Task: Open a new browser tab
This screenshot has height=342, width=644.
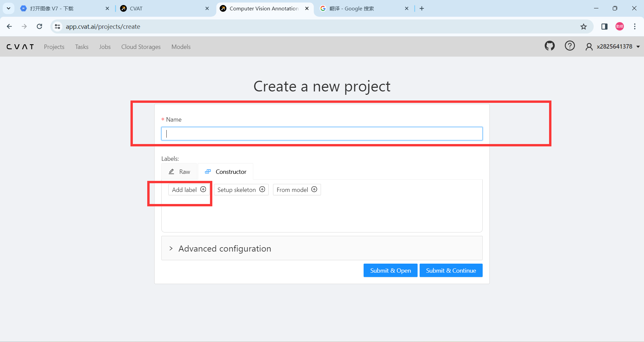Action: click(422, 8)
